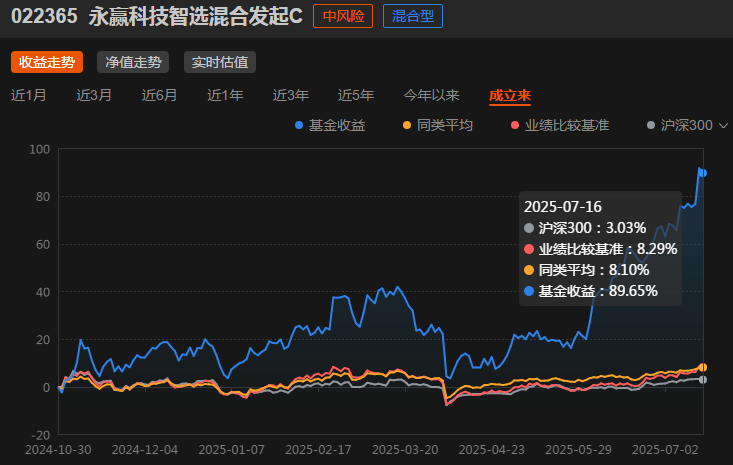Click tooltip value 基金收益：89.65%
The height and width of the screenshot is (465, 733).
coord(591,291)
